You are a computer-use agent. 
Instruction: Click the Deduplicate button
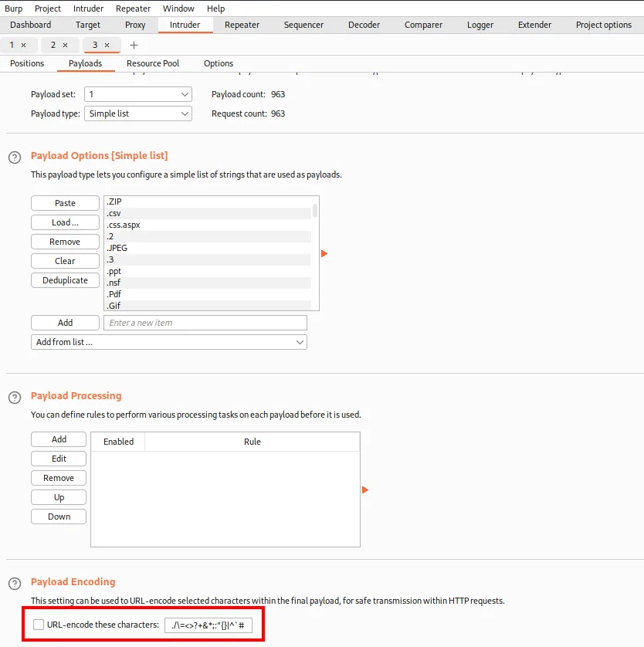click(65, 280)
